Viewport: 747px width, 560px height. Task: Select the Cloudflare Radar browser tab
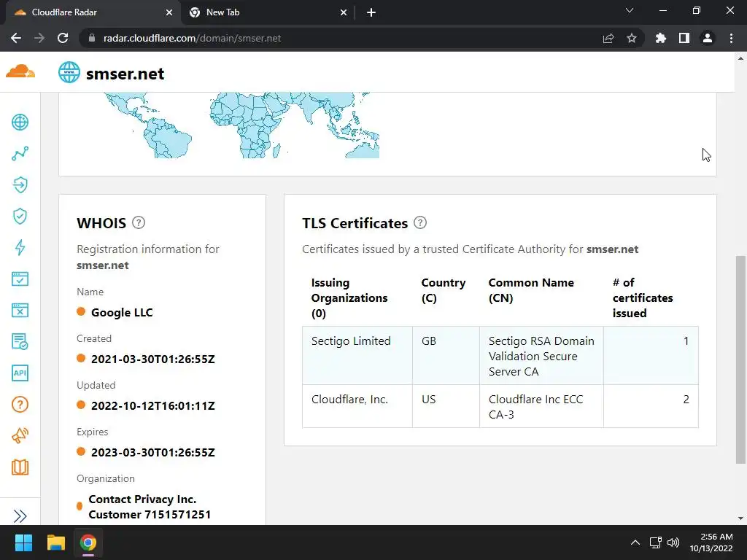93,12
